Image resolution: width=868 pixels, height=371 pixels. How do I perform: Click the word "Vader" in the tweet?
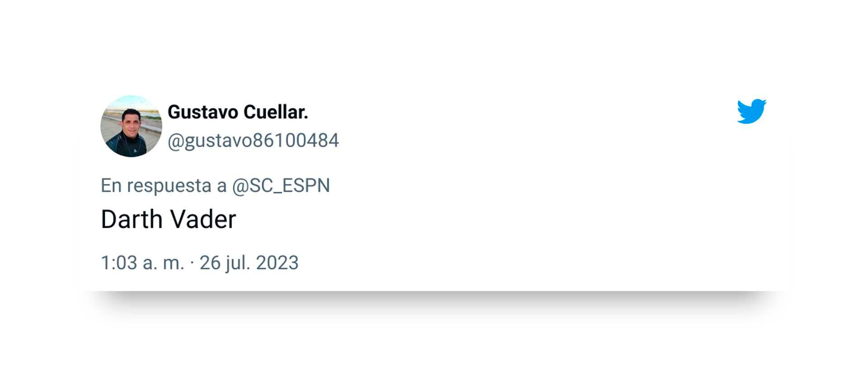[x=203, y=219]
